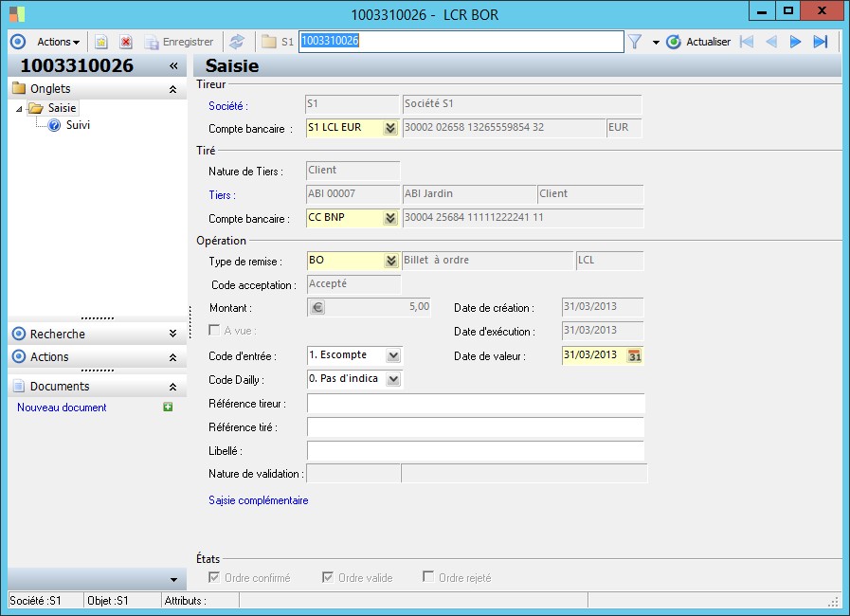
Task: Select Suivi in the Onglets tree
Action: pyautogui.click(x=78, y=125)
